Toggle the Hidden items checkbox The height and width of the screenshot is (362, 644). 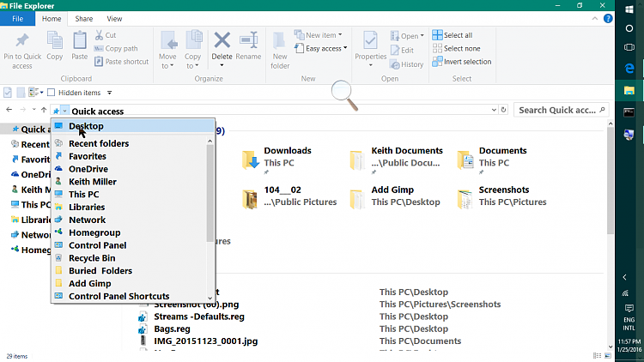(x=51, y=93)
